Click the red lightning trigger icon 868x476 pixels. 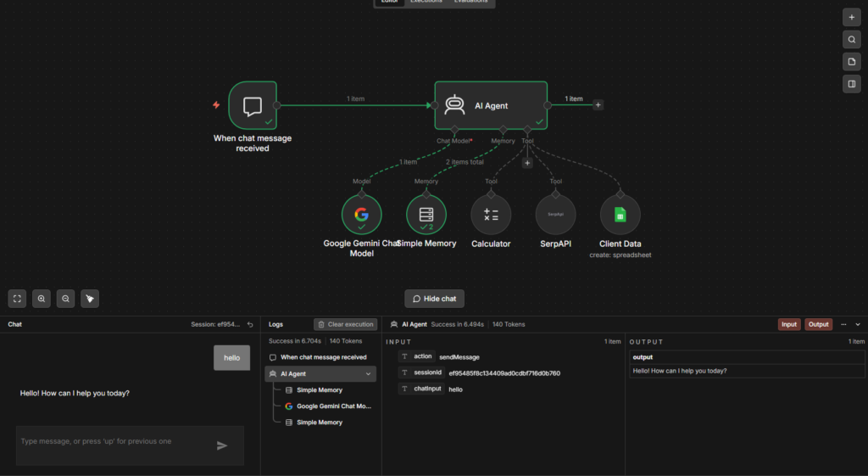(x=216, y=104)
